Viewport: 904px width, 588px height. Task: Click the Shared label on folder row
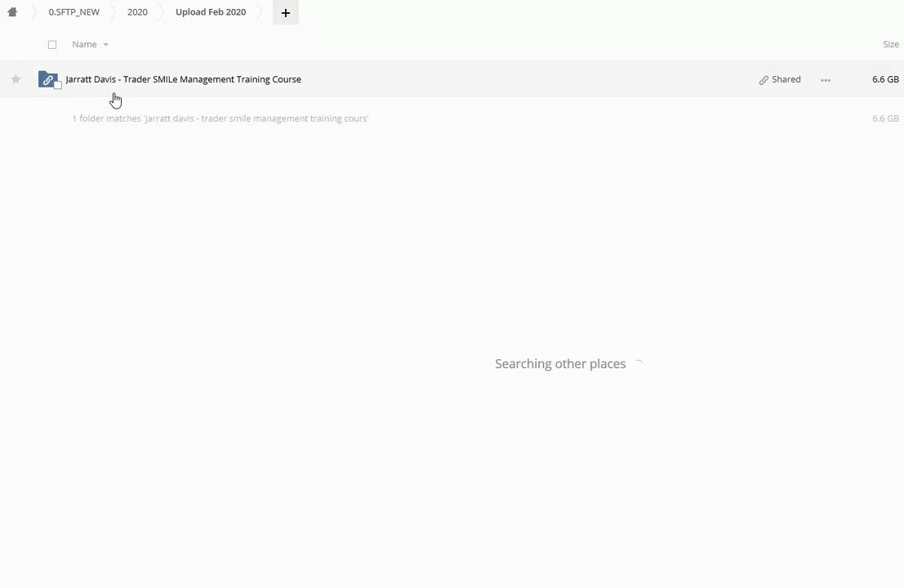pos(786,79)
